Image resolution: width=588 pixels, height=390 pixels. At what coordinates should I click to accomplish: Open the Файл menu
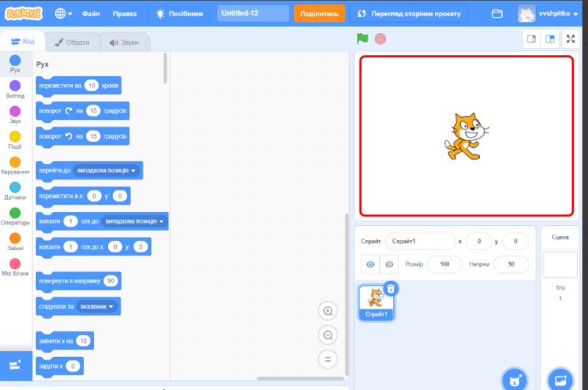click(91, 13)
